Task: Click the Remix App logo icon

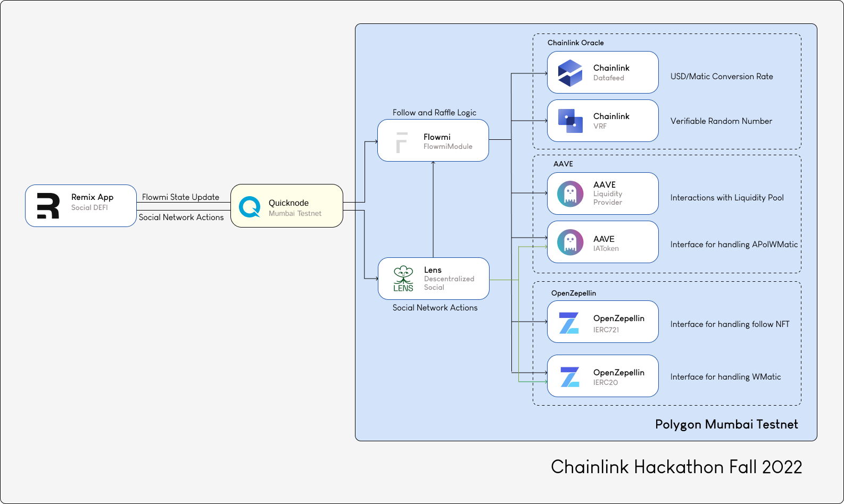Action: [x=48, y=206]
